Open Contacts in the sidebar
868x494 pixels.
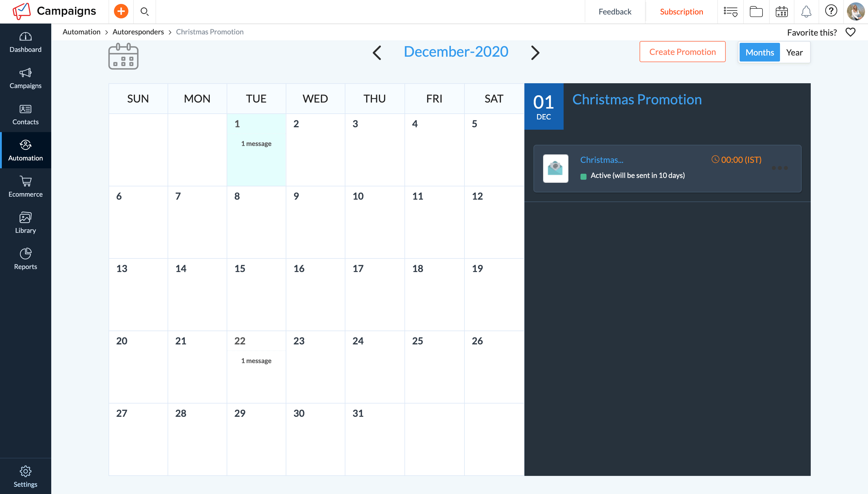[x=25, y=114]
